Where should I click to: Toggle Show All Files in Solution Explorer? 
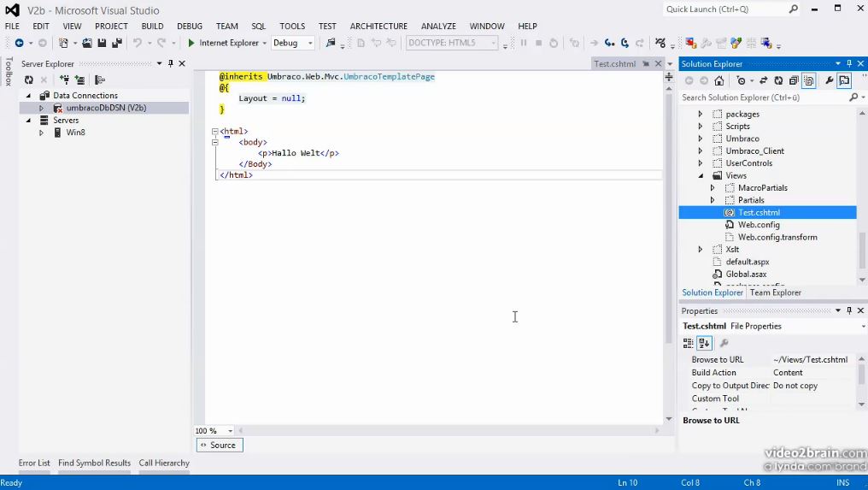(x=809, y=81)
